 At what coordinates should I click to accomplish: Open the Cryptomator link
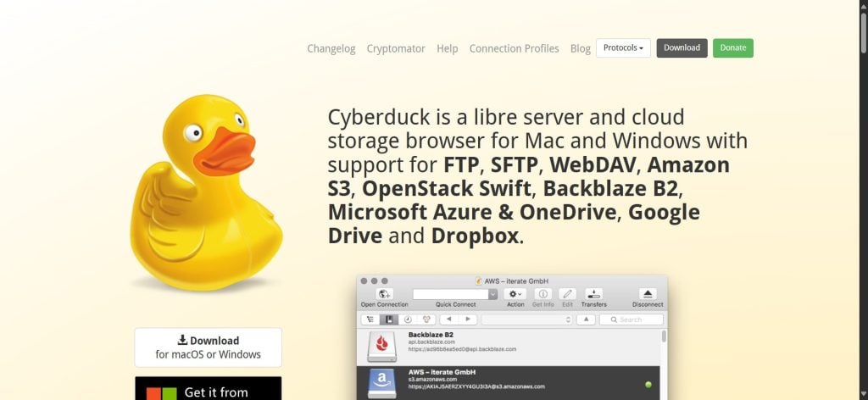coord(396,48)
